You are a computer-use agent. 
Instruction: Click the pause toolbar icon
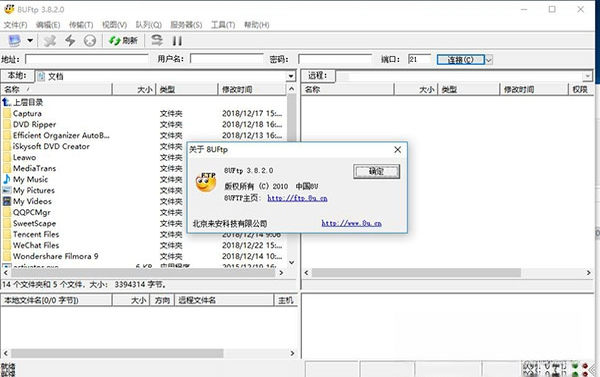click(x=177, y=40)
